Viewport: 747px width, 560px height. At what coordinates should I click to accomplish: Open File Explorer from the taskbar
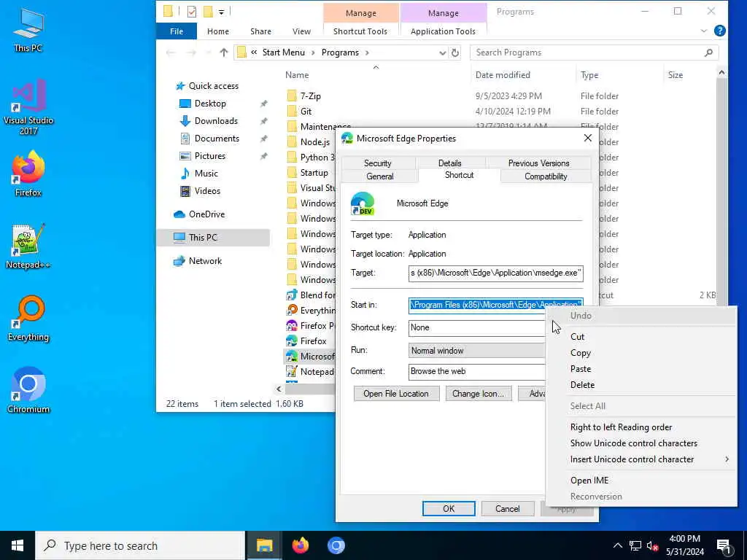click(264, 545)
